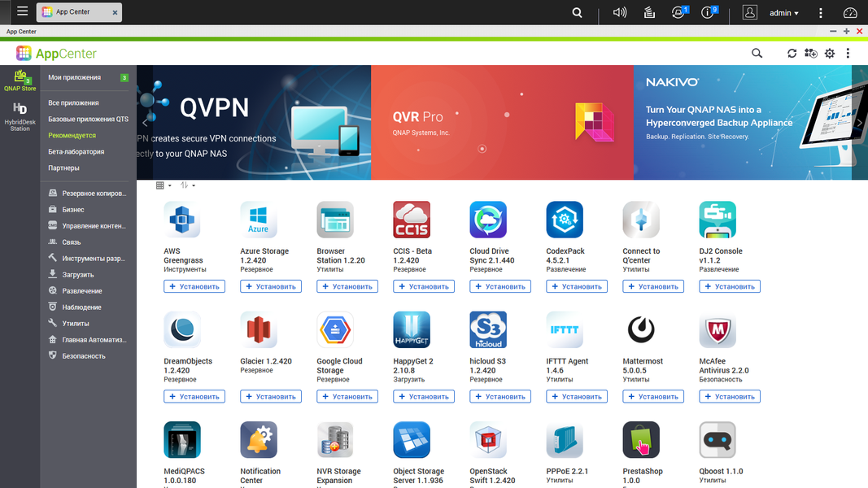Install DJ2 Console
The image size is (868, 488).
730,286
